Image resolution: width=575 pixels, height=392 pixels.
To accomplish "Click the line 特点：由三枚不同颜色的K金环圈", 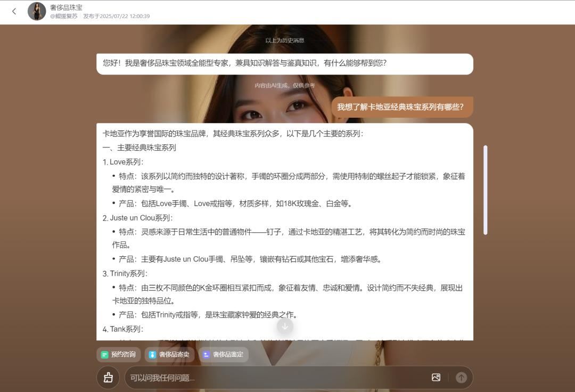I will click(287, 294).
